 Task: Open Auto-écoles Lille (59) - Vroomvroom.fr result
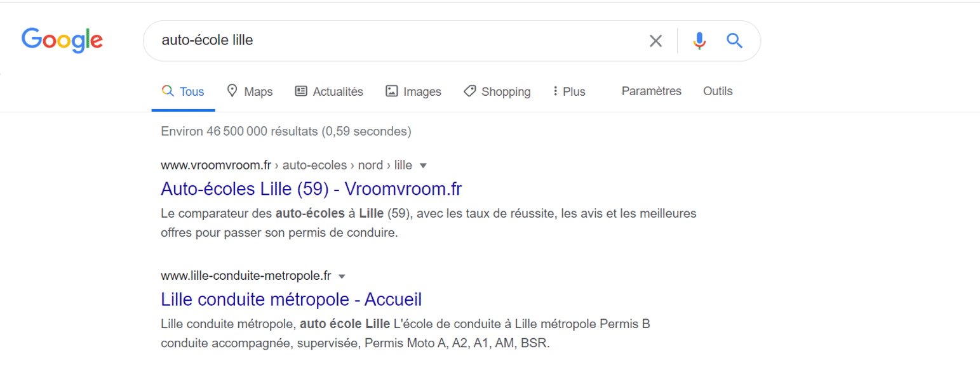(x=312, y=188)
